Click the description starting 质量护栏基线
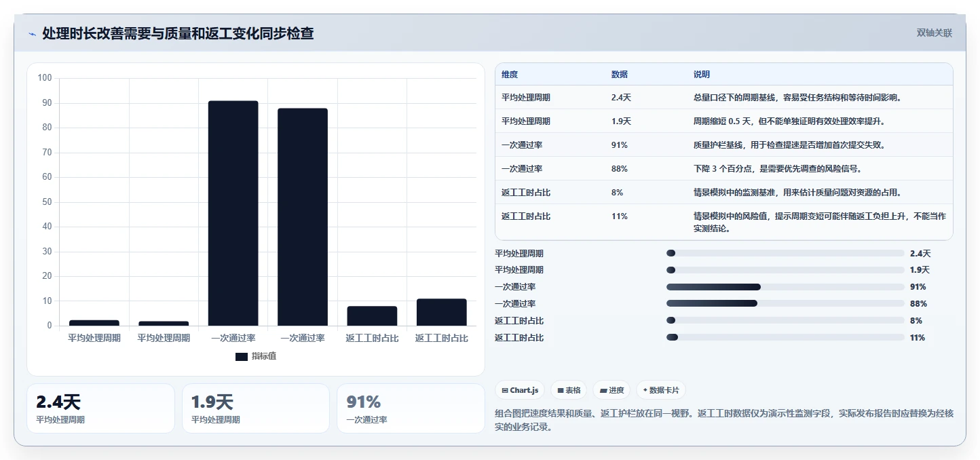Viewport: 980px width, 460px height. pos(789,145)
